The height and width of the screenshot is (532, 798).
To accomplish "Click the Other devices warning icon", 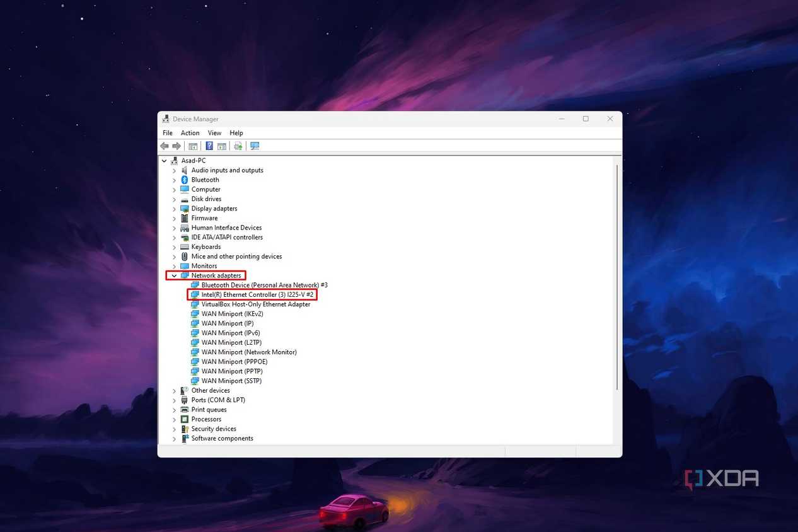I will point(185,391).
